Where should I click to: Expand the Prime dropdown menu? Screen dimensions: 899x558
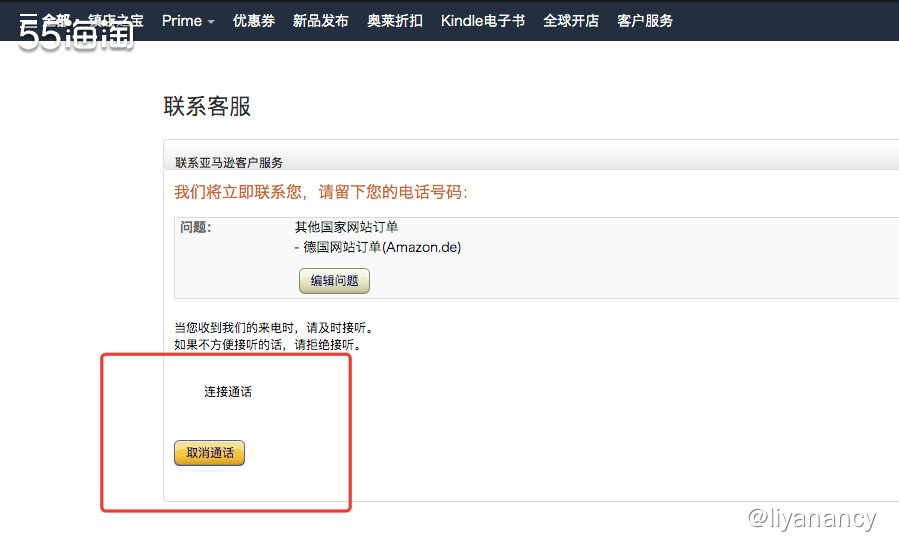coord(188,20)
